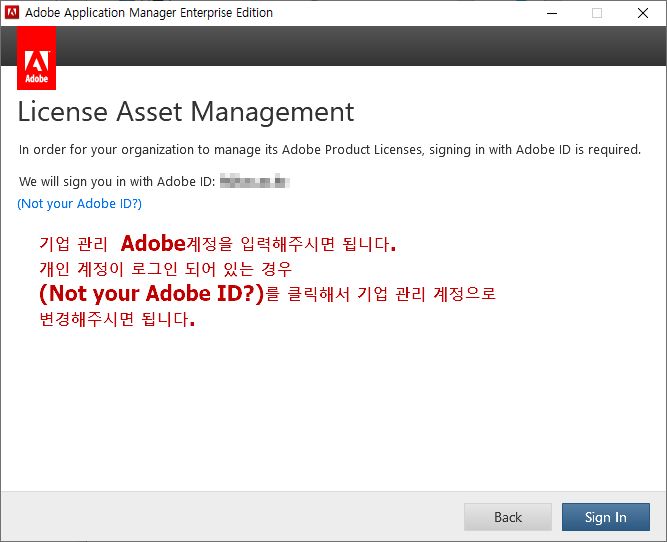Maximize the Adobe Application Manager window
The width and height of the screenshot is (667, 542).
click(x=597, y=13)
